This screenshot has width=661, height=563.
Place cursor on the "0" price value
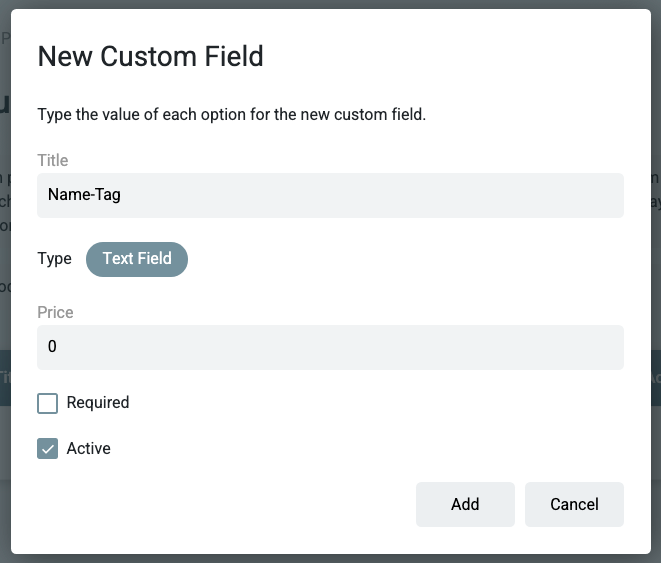tap(52, 347)
